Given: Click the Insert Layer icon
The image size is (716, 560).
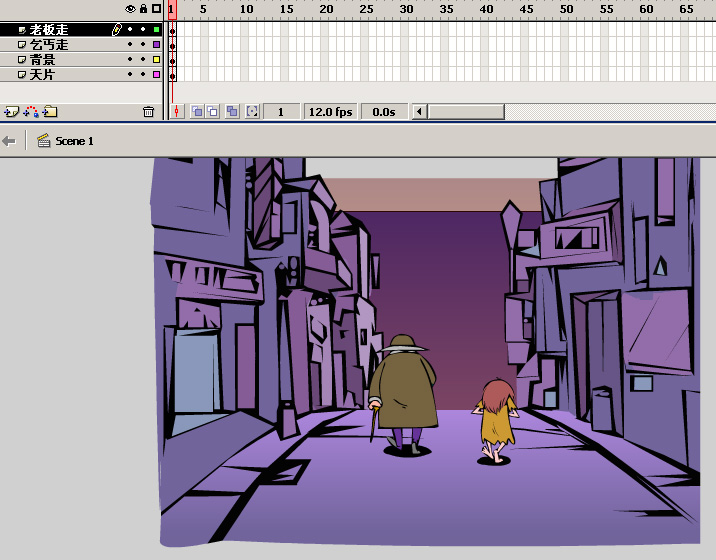Looking at the screenshot, I should 11,112.
